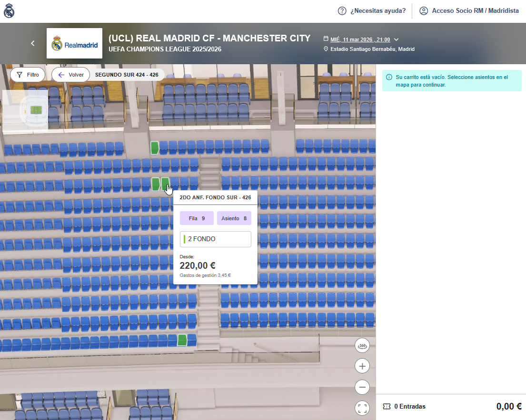Click the SEGUNDO SUR 424 - 426 section label
This screenshot has height=420, width=526.
tap(127, 75)
